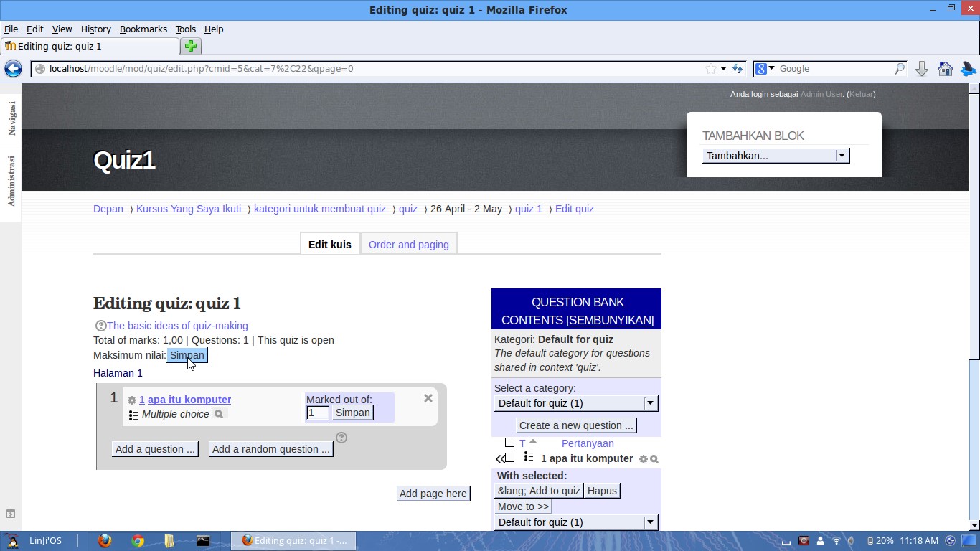This screenshot has width=980, height=551.
Task: Click the Move to >> button
Action: point(523,507)
